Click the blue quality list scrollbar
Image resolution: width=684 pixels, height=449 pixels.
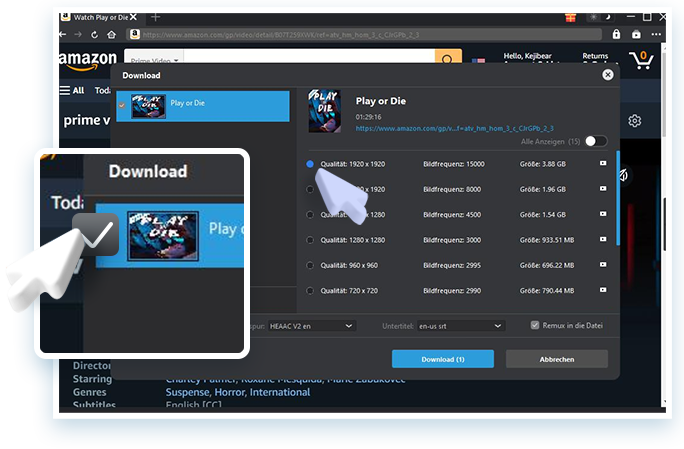click(x=618, y=198)
